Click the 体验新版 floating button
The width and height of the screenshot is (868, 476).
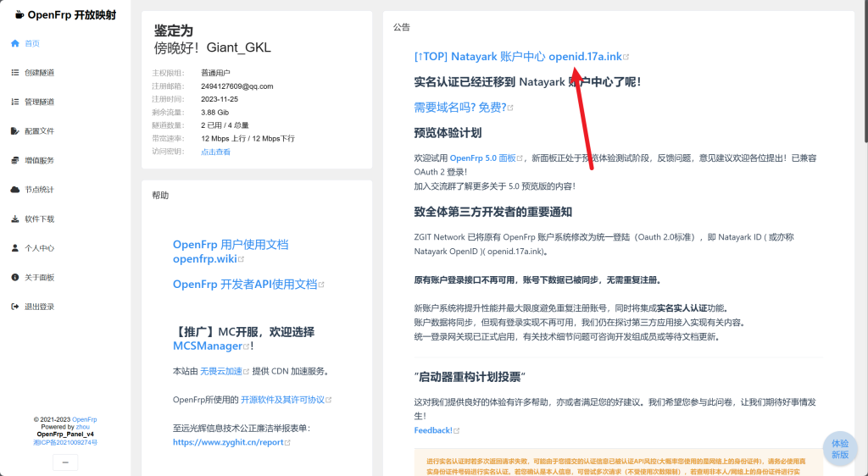[840, 449]
